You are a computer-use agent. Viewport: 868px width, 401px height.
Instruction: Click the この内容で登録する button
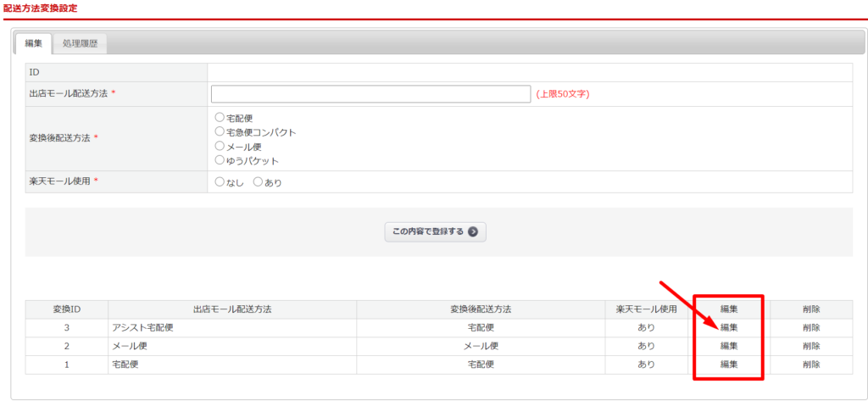(435, 231)
